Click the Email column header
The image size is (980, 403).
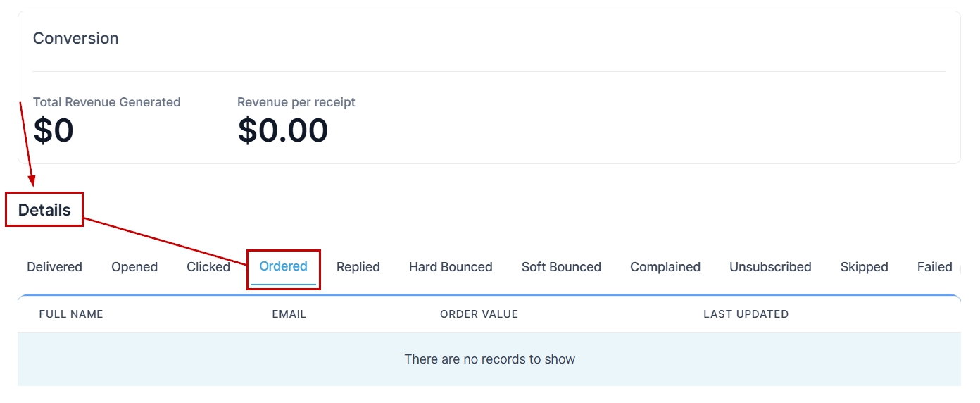tap(289, 314)
